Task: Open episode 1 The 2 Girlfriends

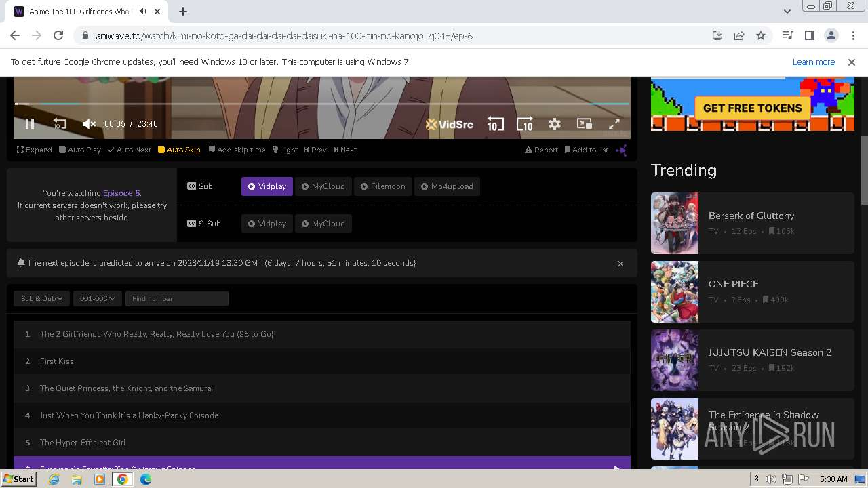Action: 322,334
